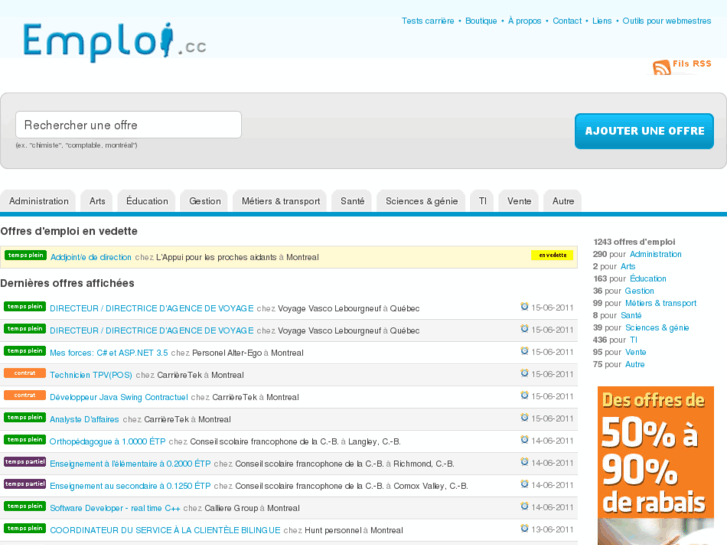Image resolution: width=727 pixels, height=545 pixels.
Task: Open Enseignement au secondaire à 0.1250 ÉTP
Action: click(x=130, y=486)
